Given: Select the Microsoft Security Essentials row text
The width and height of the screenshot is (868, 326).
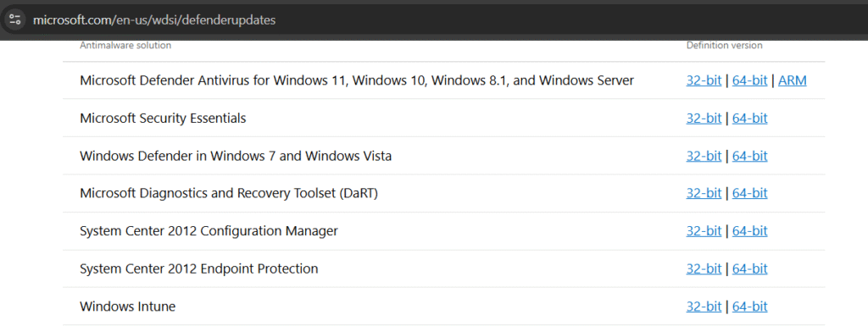Looking at the screenshot, I should pos(163,119).
